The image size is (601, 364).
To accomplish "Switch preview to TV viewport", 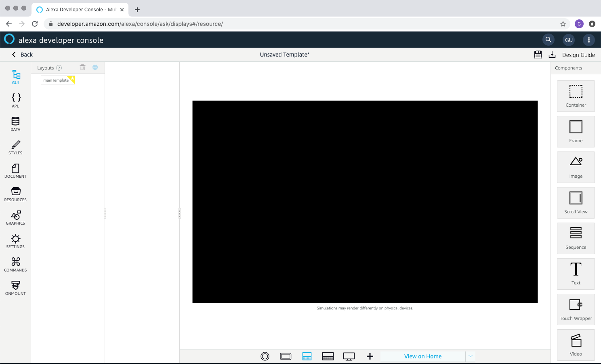I will coord(349,356).
